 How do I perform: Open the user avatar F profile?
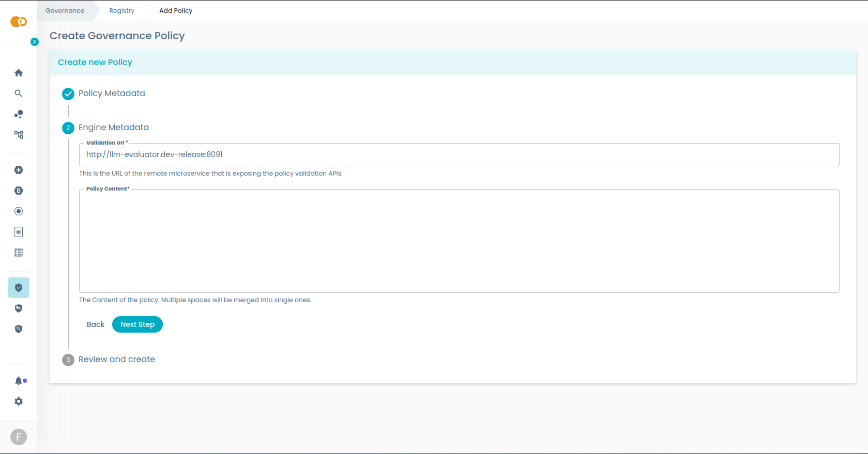(x=19, y=437)
